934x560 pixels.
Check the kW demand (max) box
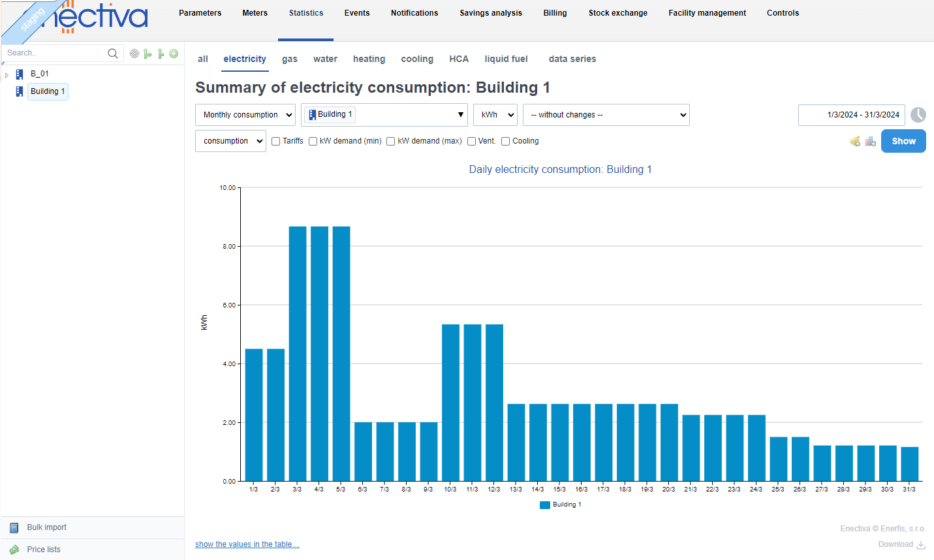(x=391, y=141)
